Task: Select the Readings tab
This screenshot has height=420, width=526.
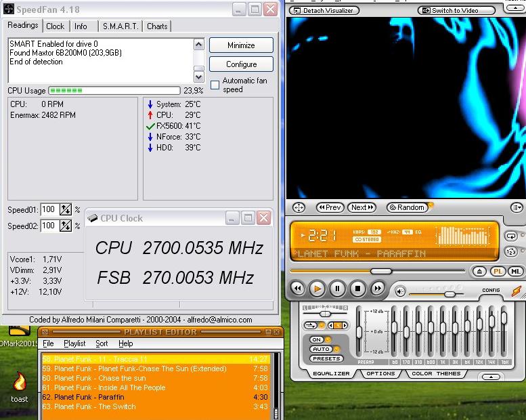Action: pos(23,25)
